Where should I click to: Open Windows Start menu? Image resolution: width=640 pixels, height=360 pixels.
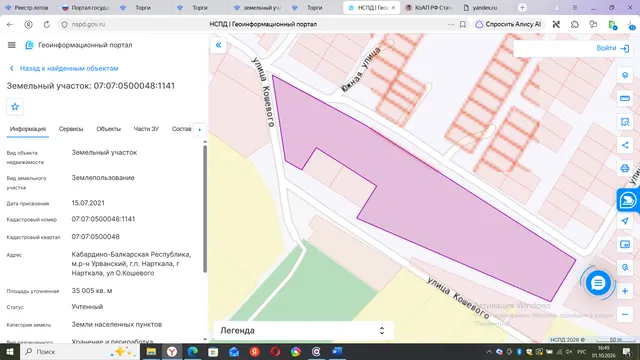(10, 351)
